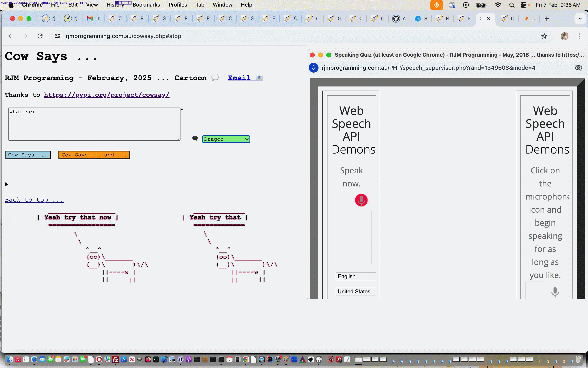The width and height of the screenshot is (588, 368).
Task: Open the Help menu
Action: pyautogui.click(x=246, y=5)
